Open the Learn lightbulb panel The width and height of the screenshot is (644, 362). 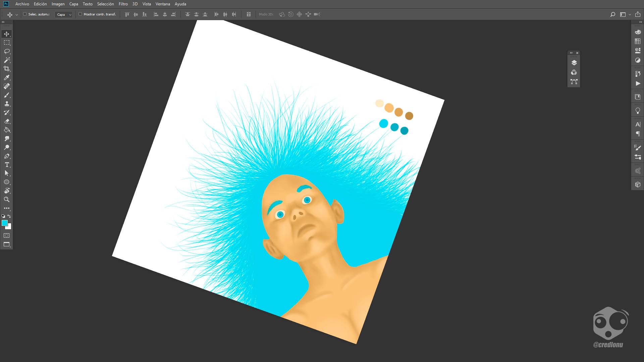pyautogui.click(x=638, y=111)
